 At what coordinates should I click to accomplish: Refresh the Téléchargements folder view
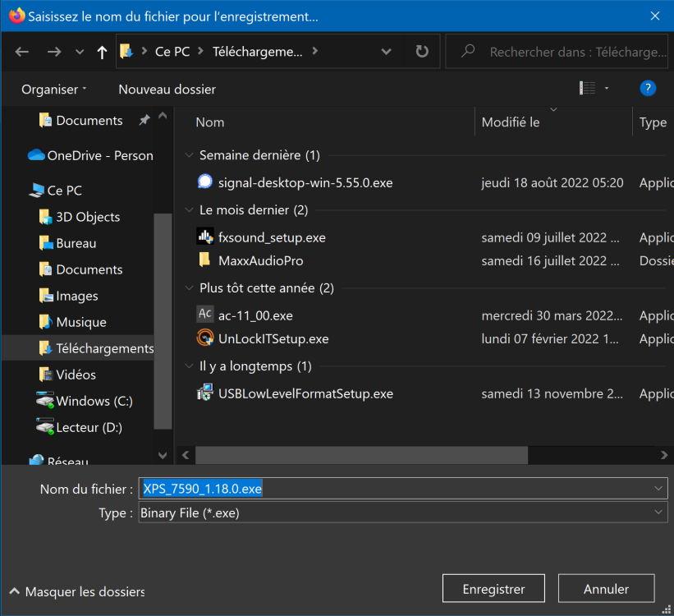tap(422, 52)
